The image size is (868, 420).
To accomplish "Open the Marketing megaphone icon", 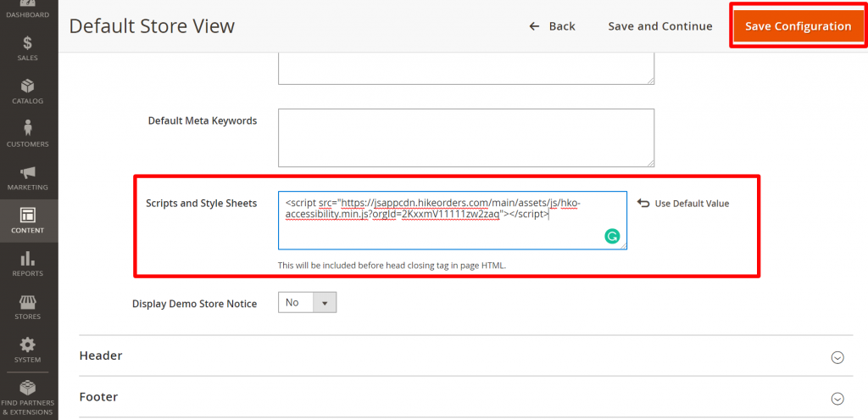I will pos(28,172).
